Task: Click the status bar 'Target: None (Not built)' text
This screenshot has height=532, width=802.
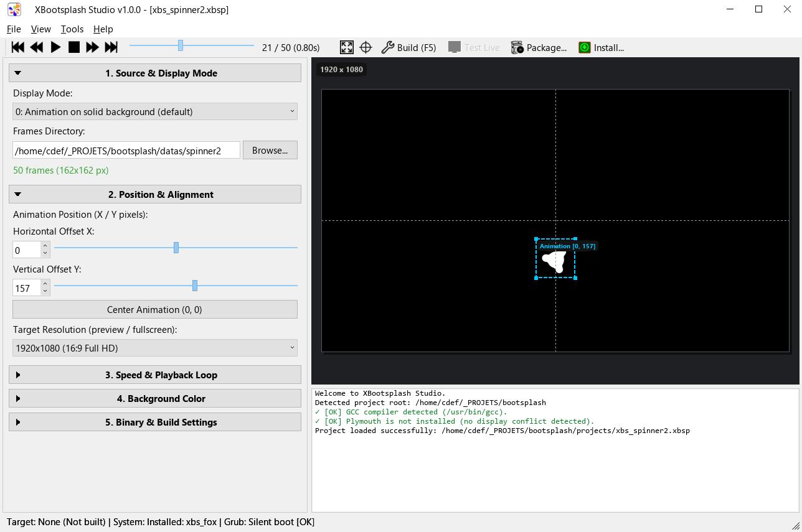Action: click(x=56, y=521)
